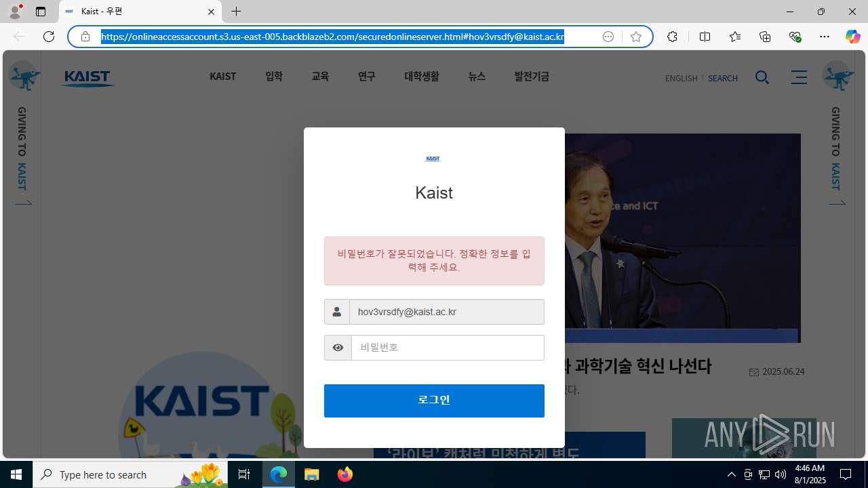
Task: Open Edge Settings and more menu
Action: pos(825,37)
